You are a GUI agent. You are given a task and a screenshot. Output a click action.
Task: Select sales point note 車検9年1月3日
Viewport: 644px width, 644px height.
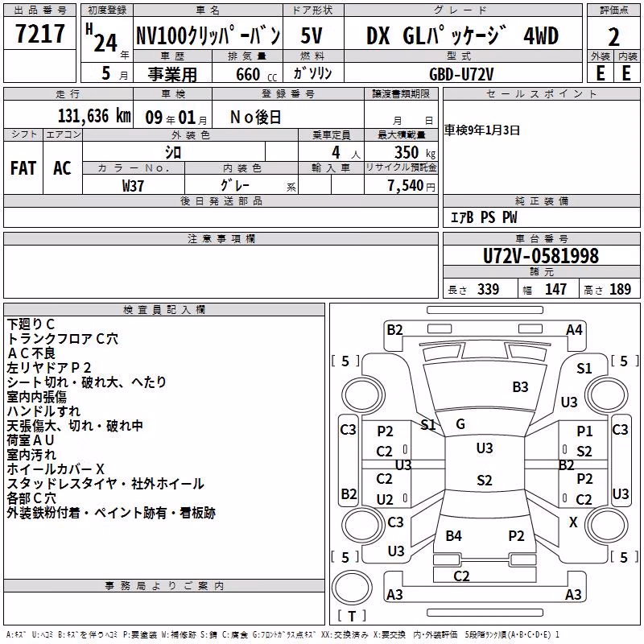tap(482, 130)
